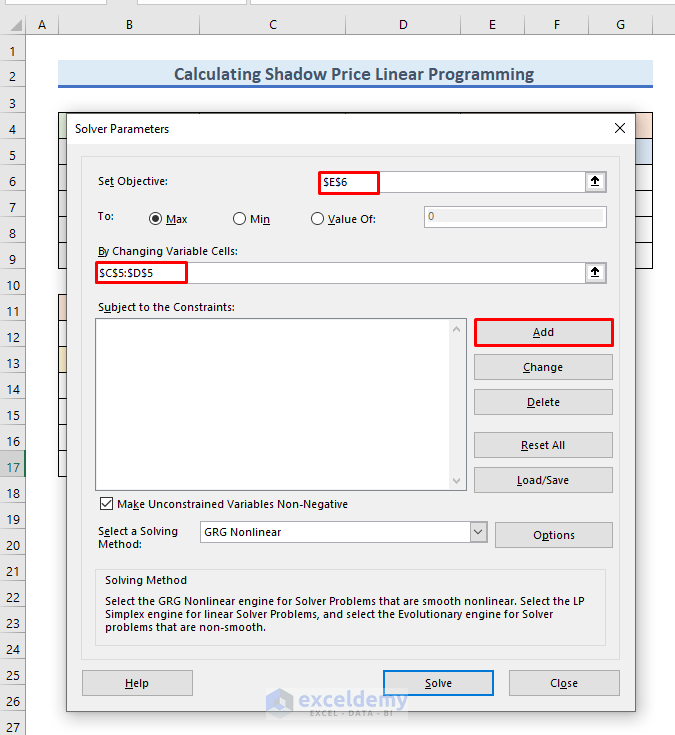This screenshot has width=675, height=735.
Task: Click the Calculating Shadow Price title cell
Action: coord(355,74)
